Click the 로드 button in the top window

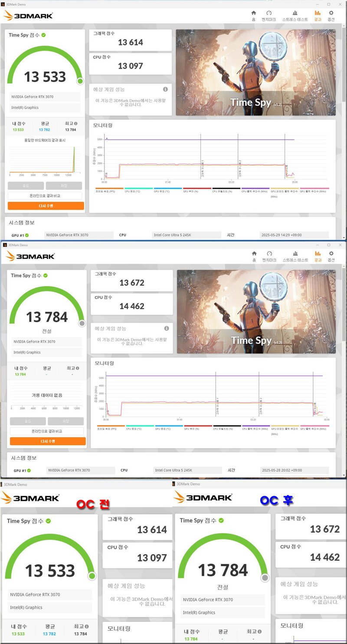(x=26, y=186)
